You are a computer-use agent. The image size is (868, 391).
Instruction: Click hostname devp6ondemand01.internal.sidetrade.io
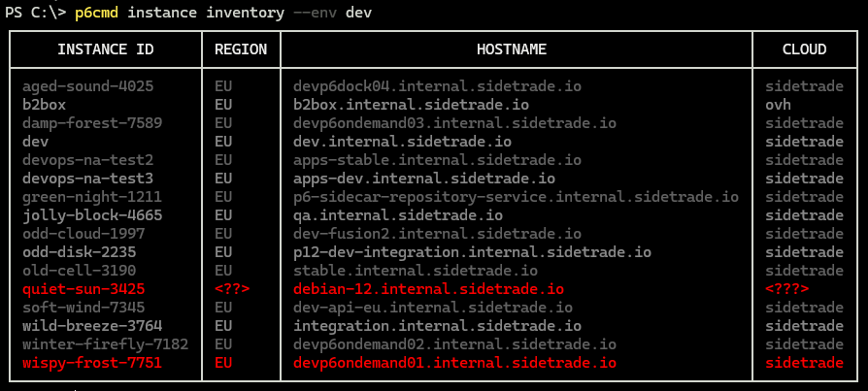coord(455,363)
